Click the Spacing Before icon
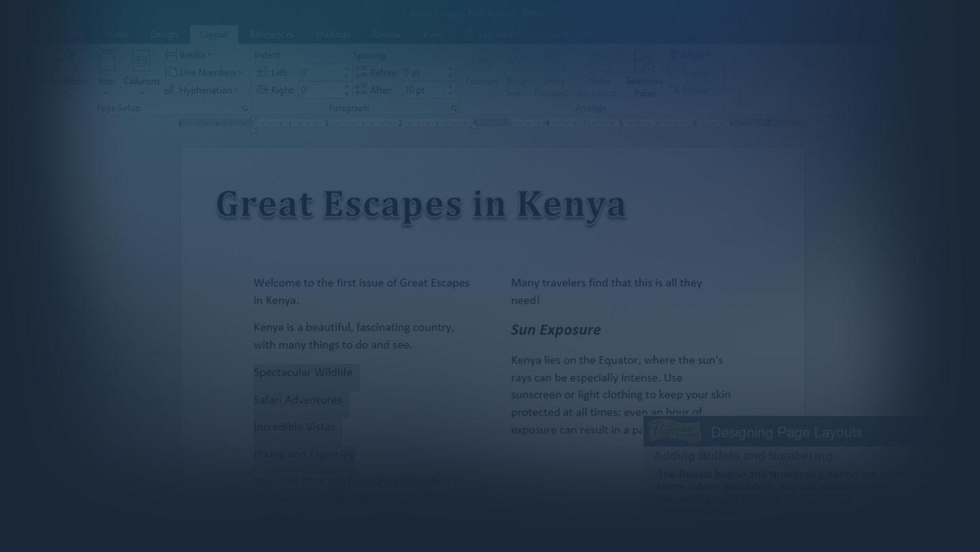This screenshot has width=980, height=552. 361,72
